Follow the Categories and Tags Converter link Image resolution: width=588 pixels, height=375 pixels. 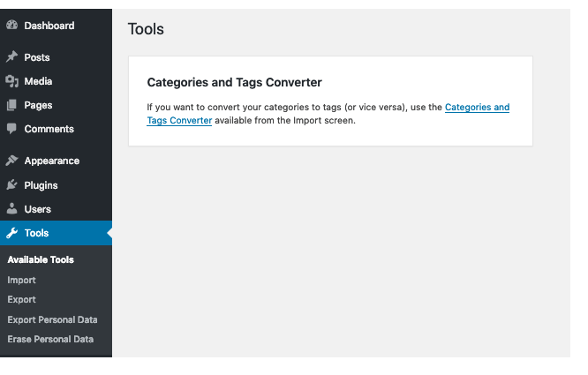(x=477, y=108)
